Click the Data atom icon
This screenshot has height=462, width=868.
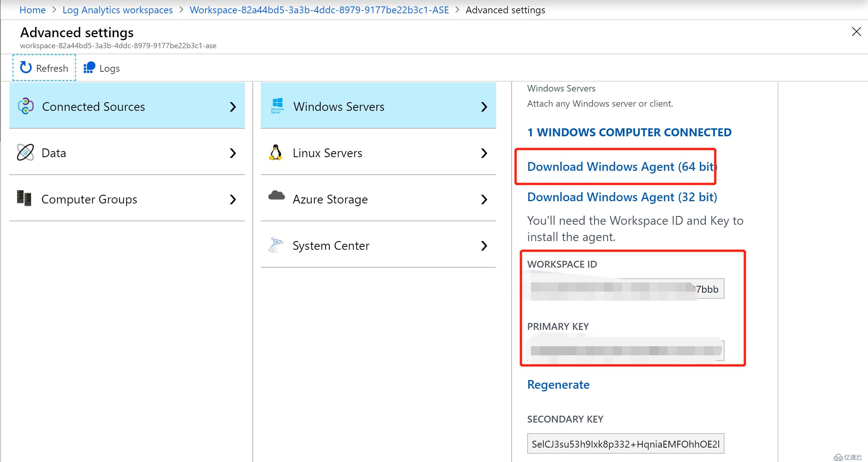coord(25,152)
